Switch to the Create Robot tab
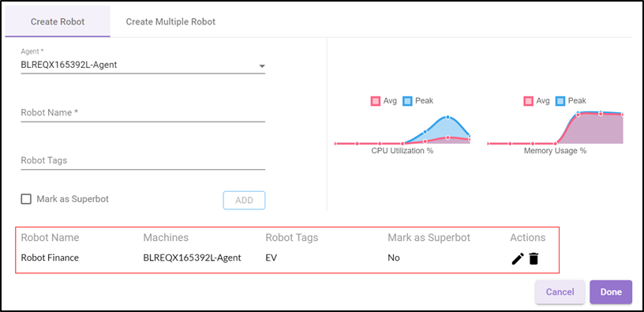The height and width of the screenshot is (312, 644). [58, 21]
